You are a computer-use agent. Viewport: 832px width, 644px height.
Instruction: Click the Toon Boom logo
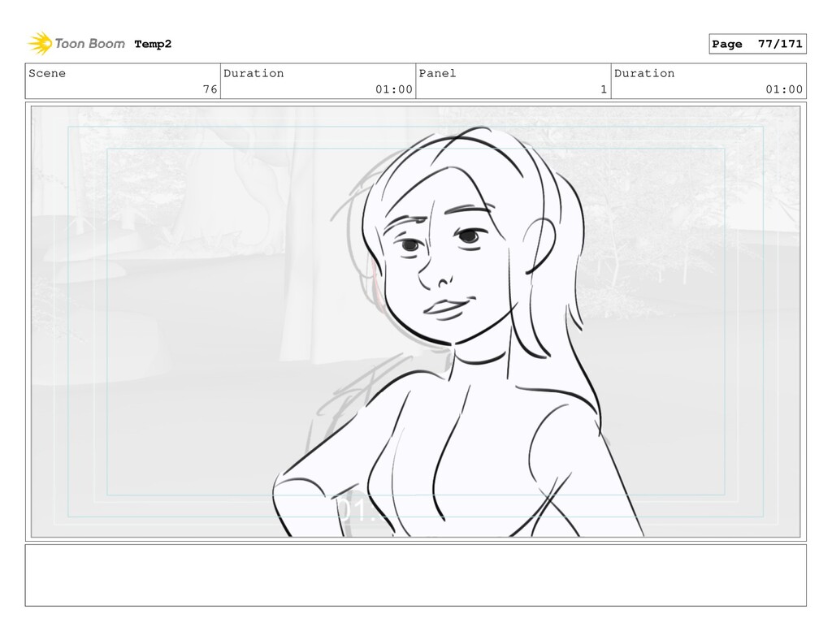[76, 44]
